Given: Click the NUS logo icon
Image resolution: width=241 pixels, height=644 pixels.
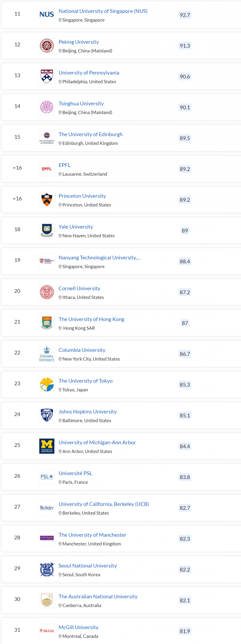Looking at the screenshot, I should coord(47,15).
